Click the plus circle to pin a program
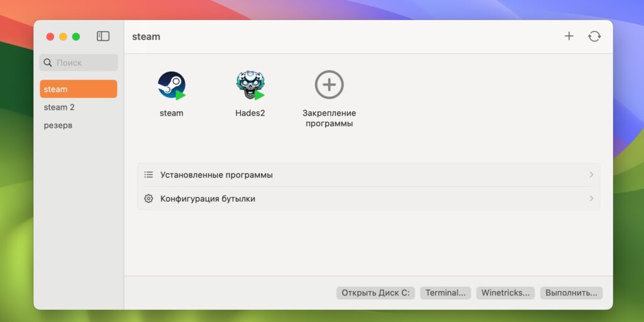Viewport: 644px width, 322px height. point(329,85)
